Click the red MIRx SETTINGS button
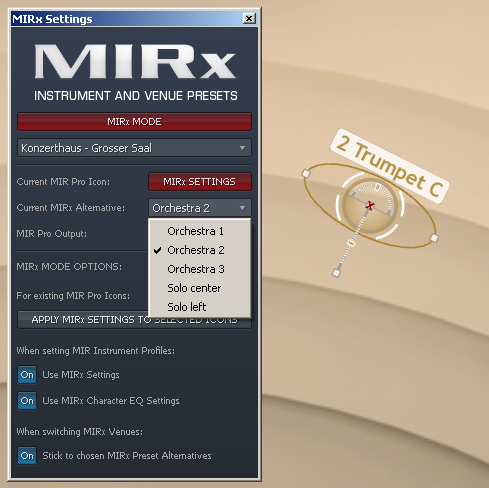489x488 pixels. point(200,182)
